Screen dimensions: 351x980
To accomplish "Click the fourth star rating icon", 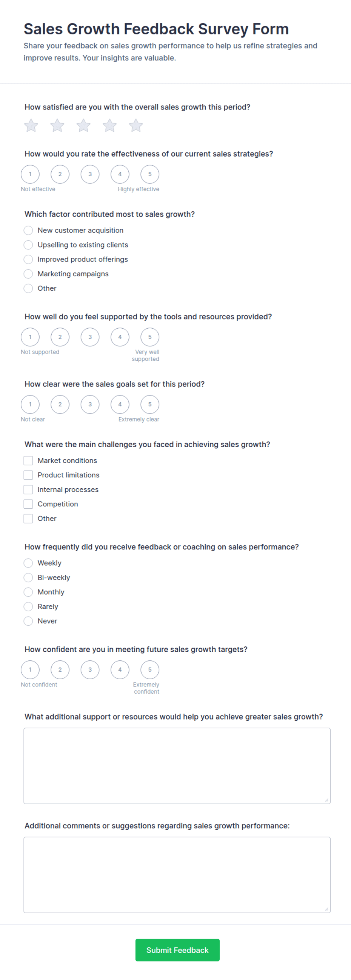I will coord(109,125).
